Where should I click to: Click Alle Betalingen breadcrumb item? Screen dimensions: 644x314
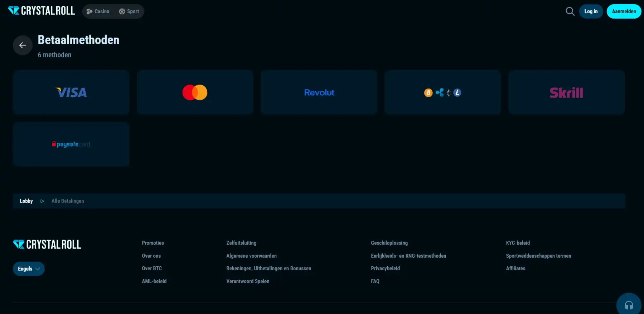coord(68,201)
